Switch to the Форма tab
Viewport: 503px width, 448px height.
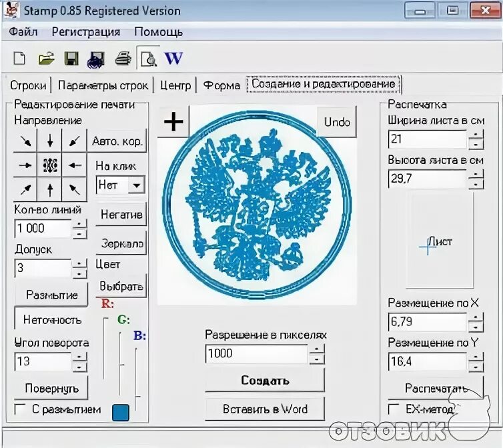(x=221, y=85)
